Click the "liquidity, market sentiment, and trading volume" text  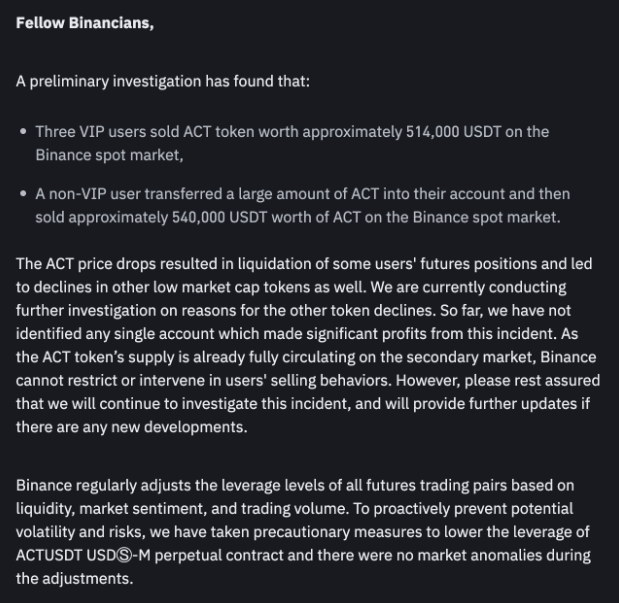190,508
